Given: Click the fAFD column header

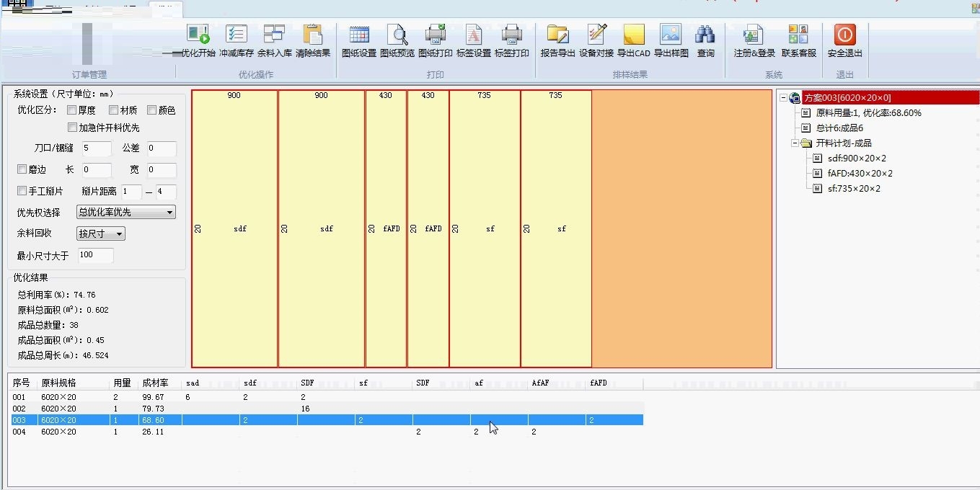Looking at the screenshot, I should (x=614, y=383).
